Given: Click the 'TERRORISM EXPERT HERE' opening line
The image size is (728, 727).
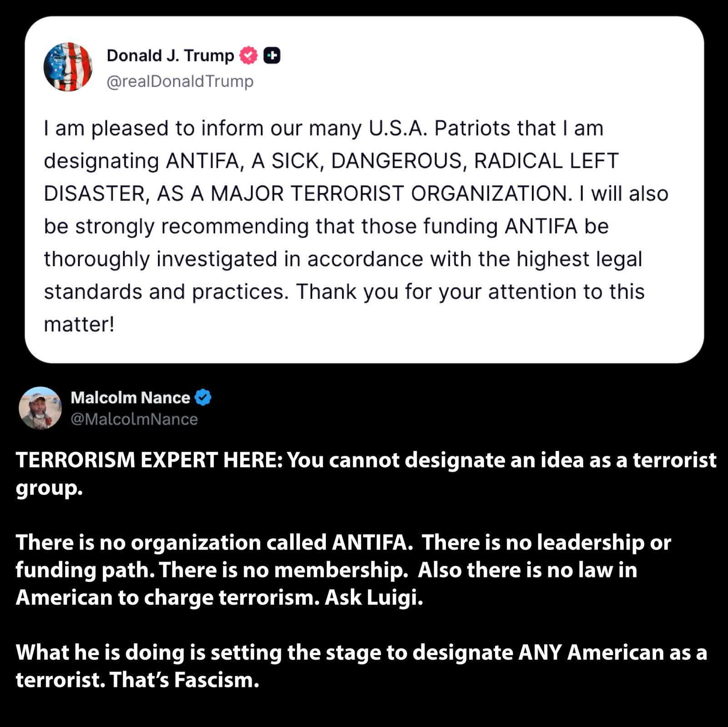Looking at the screenshot, I should pyautogui.click(x=149, y=460).
